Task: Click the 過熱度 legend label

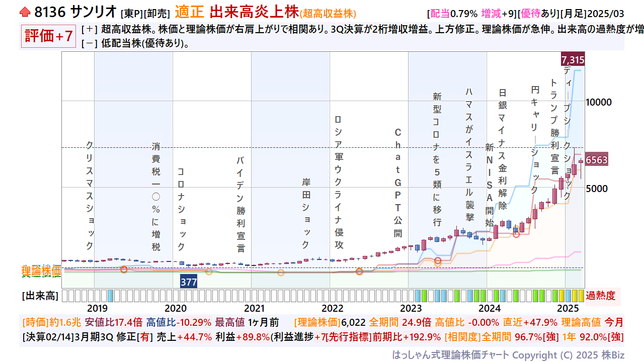Action: point(600,296)
